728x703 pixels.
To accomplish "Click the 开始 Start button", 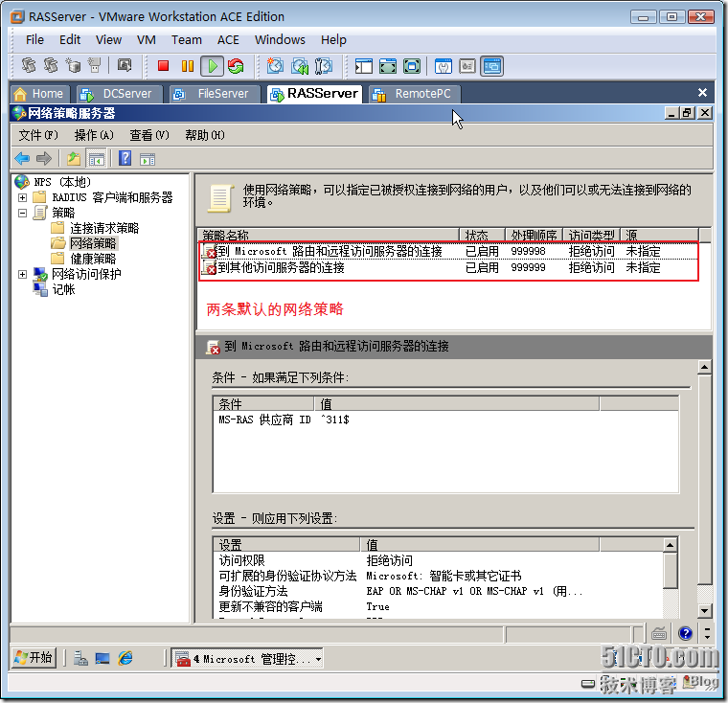I will (34, 658).
